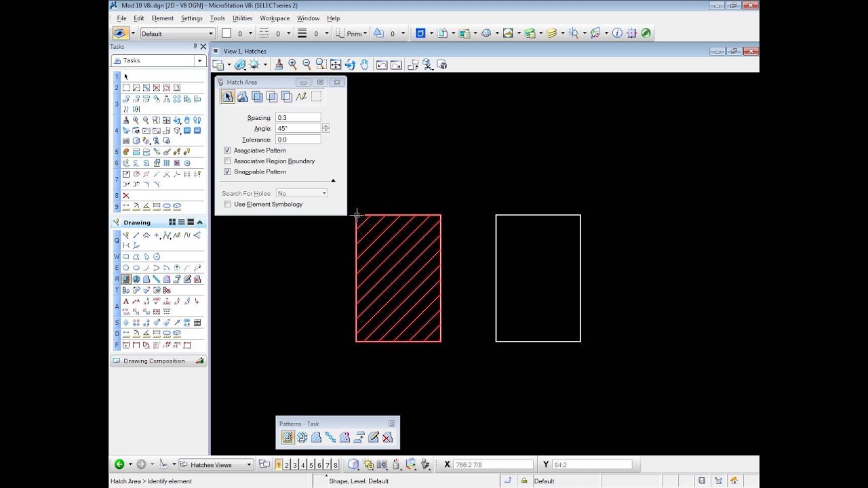868x488 pixels.
Task: Open the Help menu
Action: [x=333, y=18]
